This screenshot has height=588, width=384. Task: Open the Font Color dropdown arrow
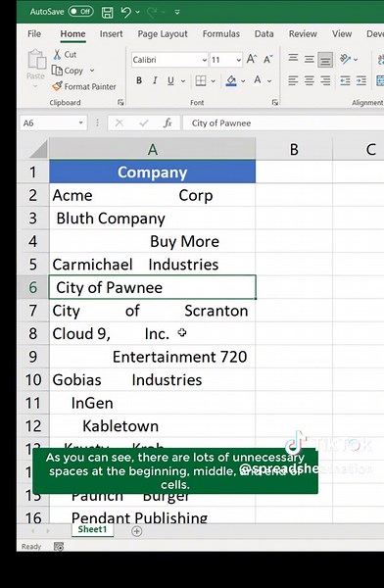click(269, 80)
